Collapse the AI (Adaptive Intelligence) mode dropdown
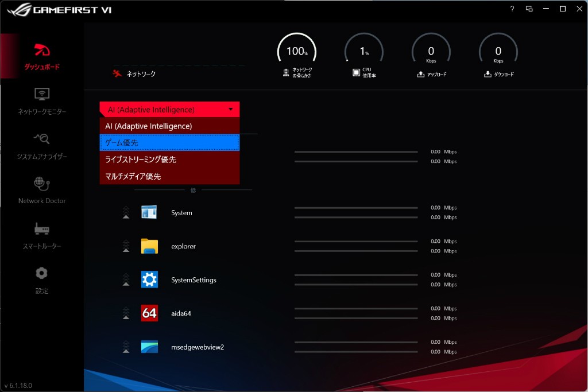 (x=169, y=110)
